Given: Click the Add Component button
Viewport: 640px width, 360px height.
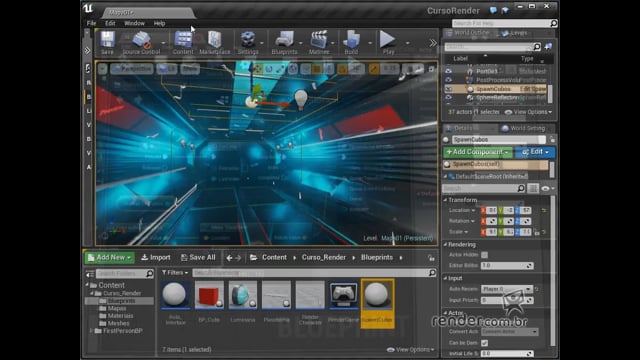Looking at the screenshot, I should click(478, 152).
